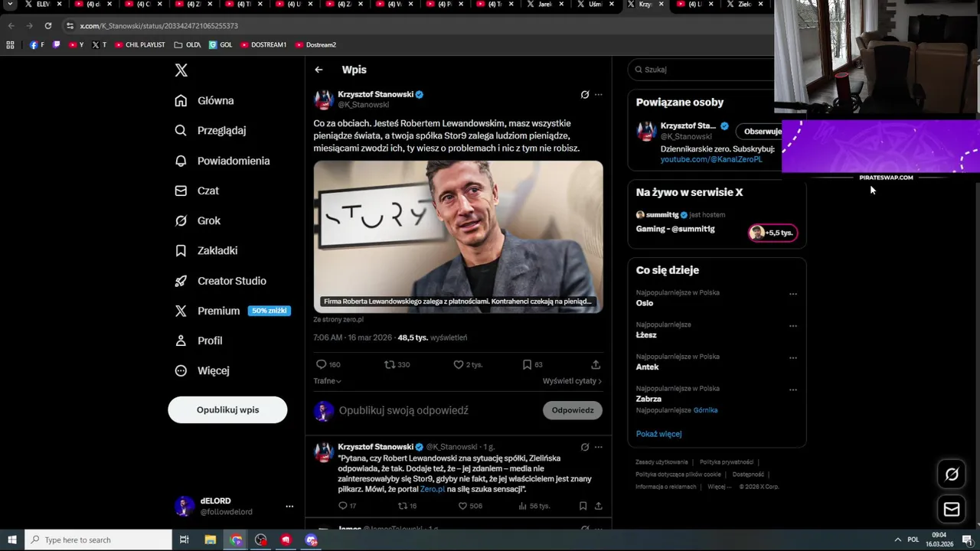980x551 pixels.
Task: Open Czat messages
Action: tap(197, 191)
